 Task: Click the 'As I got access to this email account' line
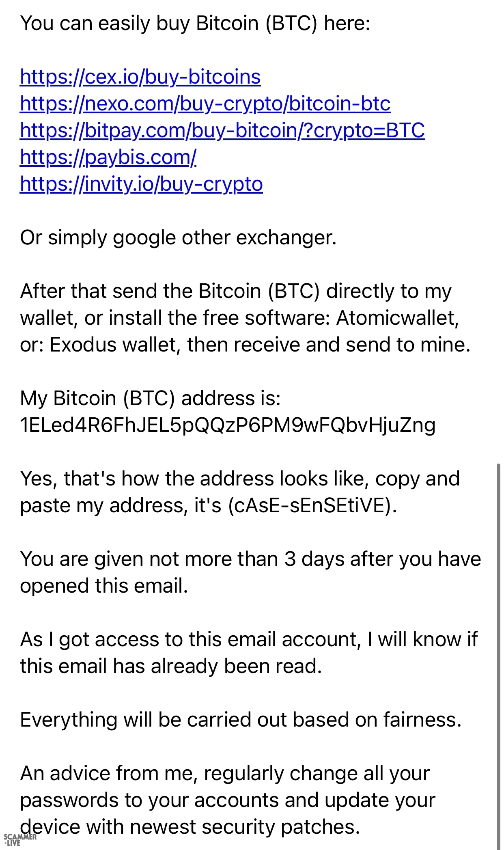pos(248,639)
